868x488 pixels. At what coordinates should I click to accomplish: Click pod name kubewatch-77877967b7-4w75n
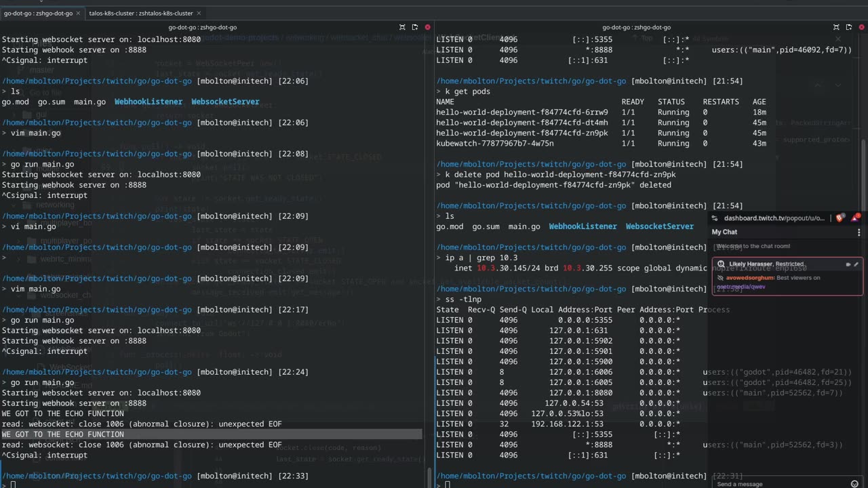[x=495, y=144]
